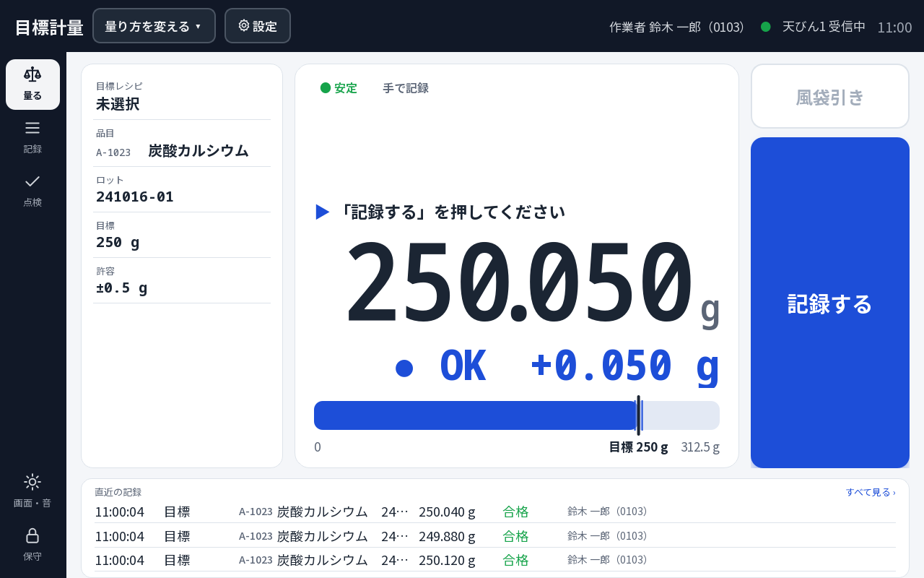The height and width of the screenshot is (578, 924).
Task: Click the 目標 250 g label under the bar
Action: tap(639, 447)
